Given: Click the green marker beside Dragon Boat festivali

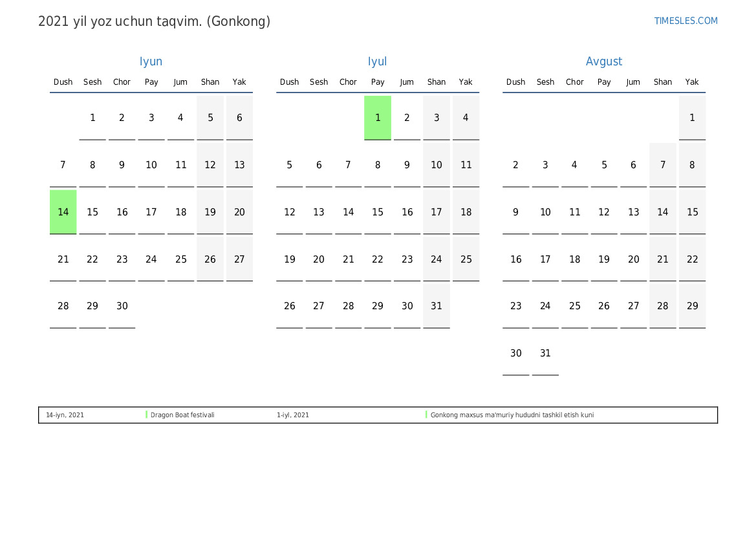Looking at the screenshot, I should click(x=146, y=415).
